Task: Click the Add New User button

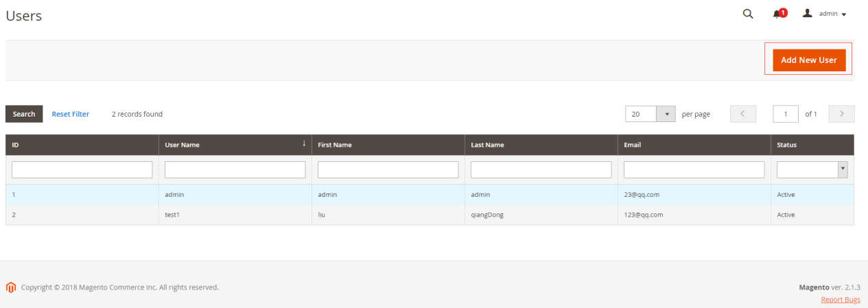Action: [808, 60]
